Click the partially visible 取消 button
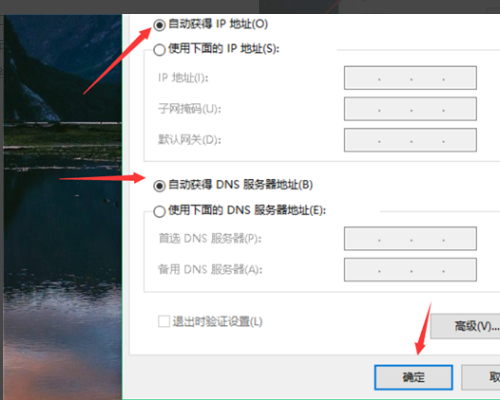500x400 pixels. [x=481, y=377]
